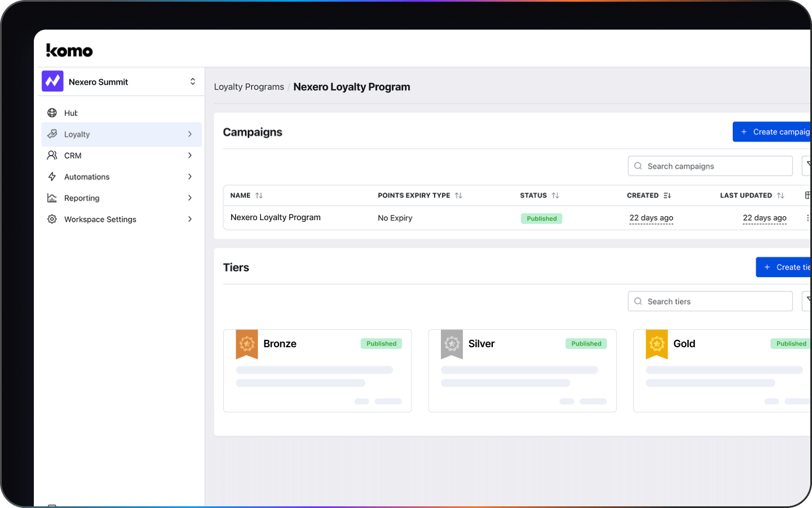Click the Bronze tier badge icon
This screenshot has width=812, height=508.
pos(247,344)
